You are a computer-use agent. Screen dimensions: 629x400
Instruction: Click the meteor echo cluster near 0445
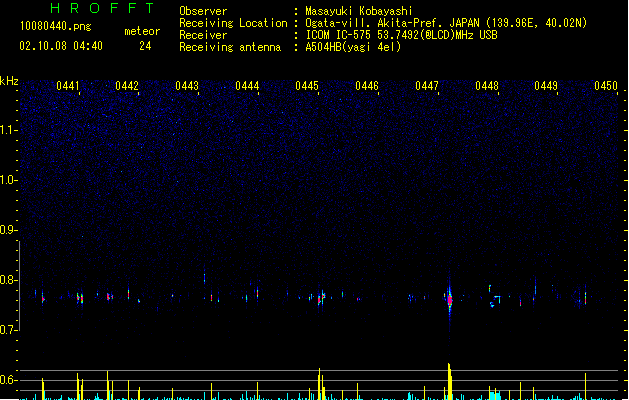point(321,298)
